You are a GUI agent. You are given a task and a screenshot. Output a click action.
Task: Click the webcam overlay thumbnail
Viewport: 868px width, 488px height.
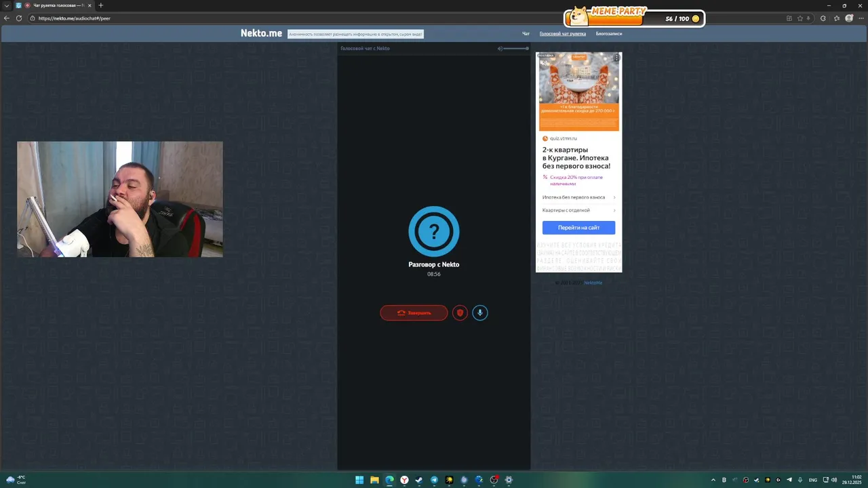click(120, 199)
